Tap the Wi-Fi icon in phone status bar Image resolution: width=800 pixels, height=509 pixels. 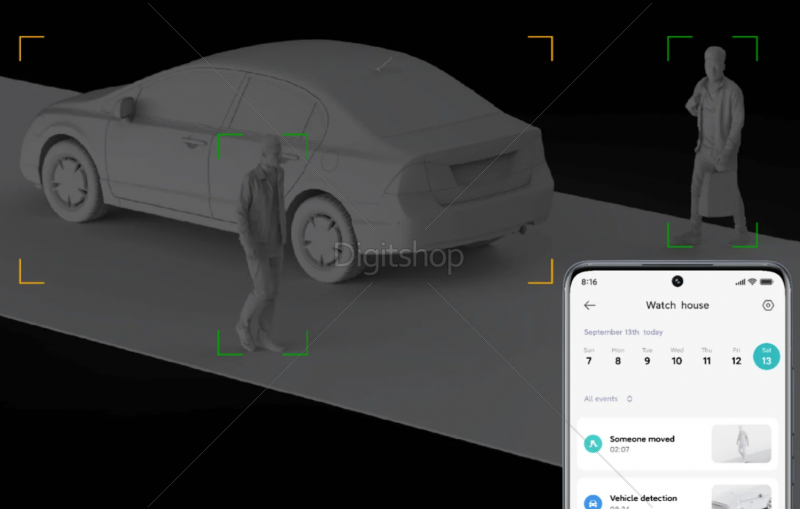click(x=752, y=282)
